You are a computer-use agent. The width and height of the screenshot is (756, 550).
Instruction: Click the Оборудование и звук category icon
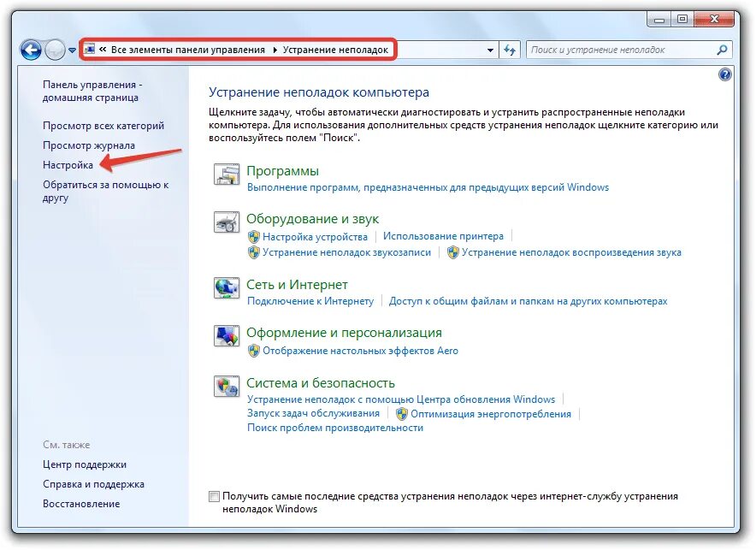coord(227,222)
